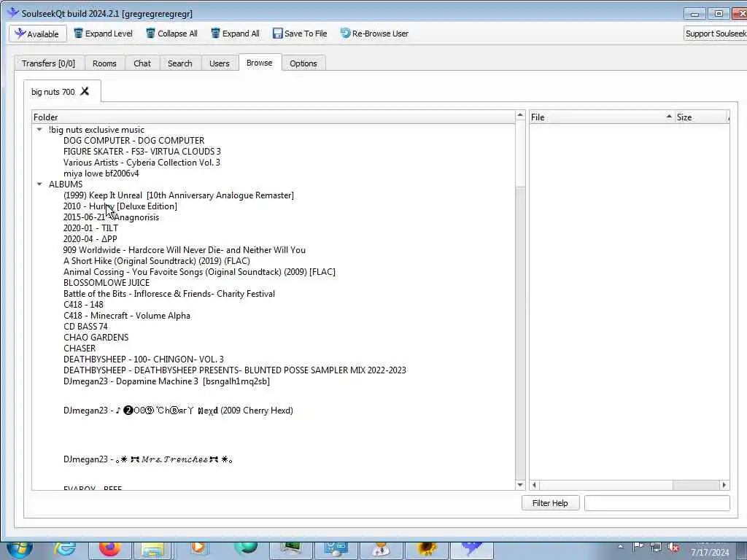This screenshot has height=560, width=747.
Task: Select 2020-01 - TILT folder
Action: click(90, 228)
